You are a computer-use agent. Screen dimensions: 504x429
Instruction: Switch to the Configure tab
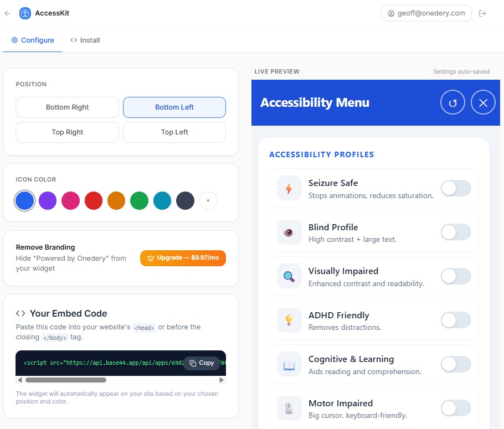33,40
